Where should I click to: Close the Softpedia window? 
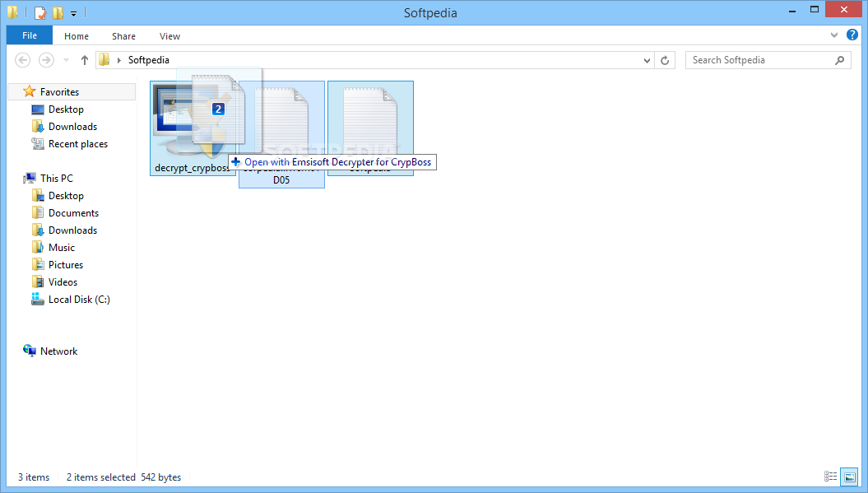[843, 9]
